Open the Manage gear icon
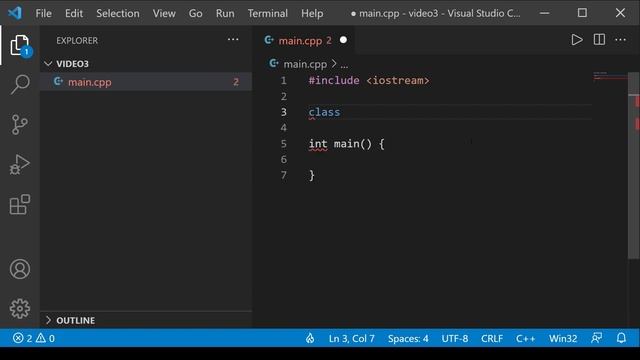This screenshot has width=640, height=360. pyautogui.click(x=20, y=309)
